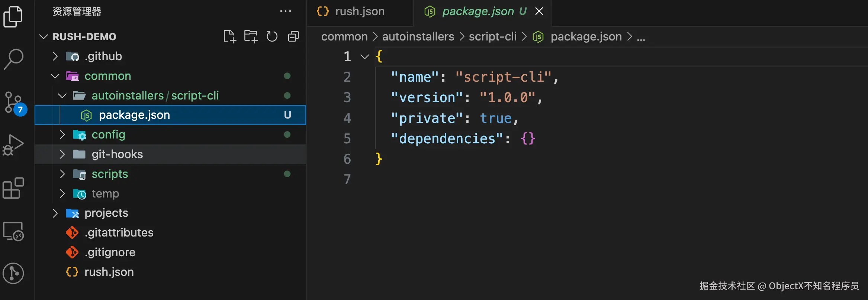Open .gitignore file in explorer
The height and width of the screenshot is (300, 868).
coord(110,252)
